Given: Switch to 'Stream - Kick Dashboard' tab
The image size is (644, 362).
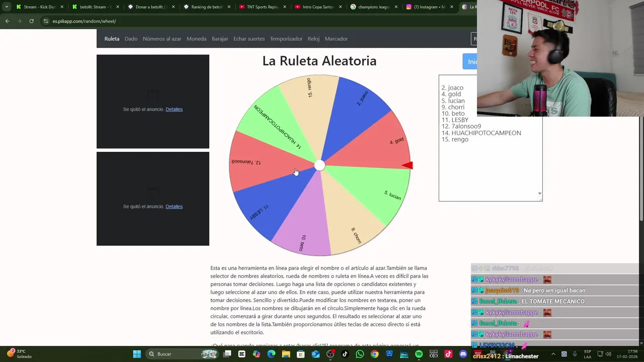Looking at the screenshot, I should (39, 7).
